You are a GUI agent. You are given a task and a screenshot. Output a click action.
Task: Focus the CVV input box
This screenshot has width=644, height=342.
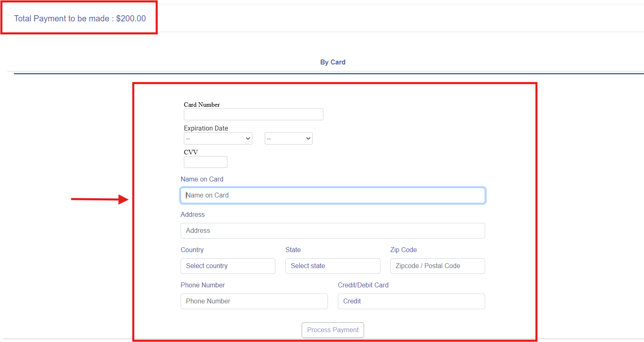[205, 162]
